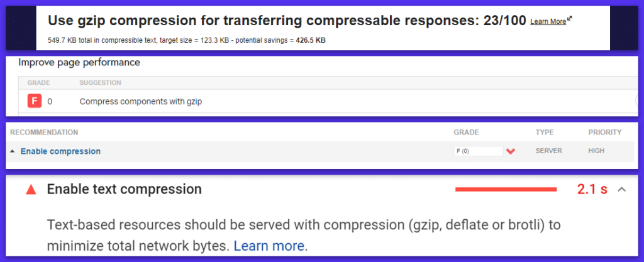Open the top Learn More link
Viewport: 644px width, 262px height.
coord(548,22)
